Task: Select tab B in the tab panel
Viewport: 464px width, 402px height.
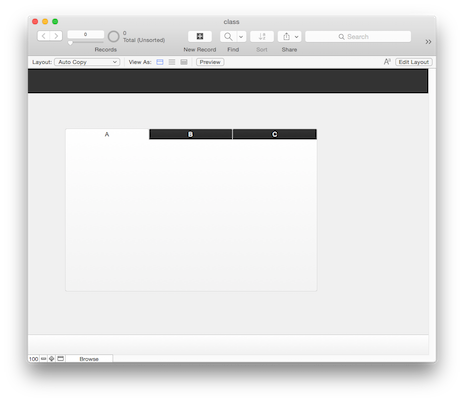Action: tap(191, 134)
